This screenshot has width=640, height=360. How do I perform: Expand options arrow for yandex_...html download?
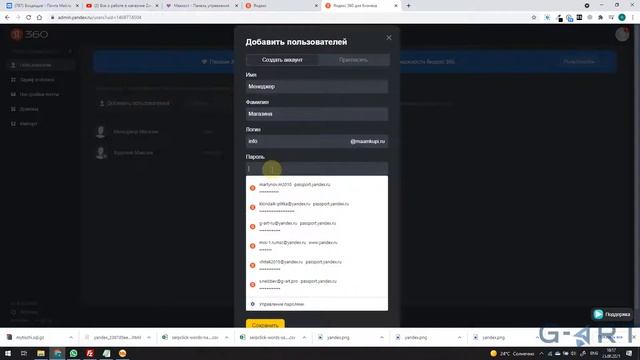(149, 338)
